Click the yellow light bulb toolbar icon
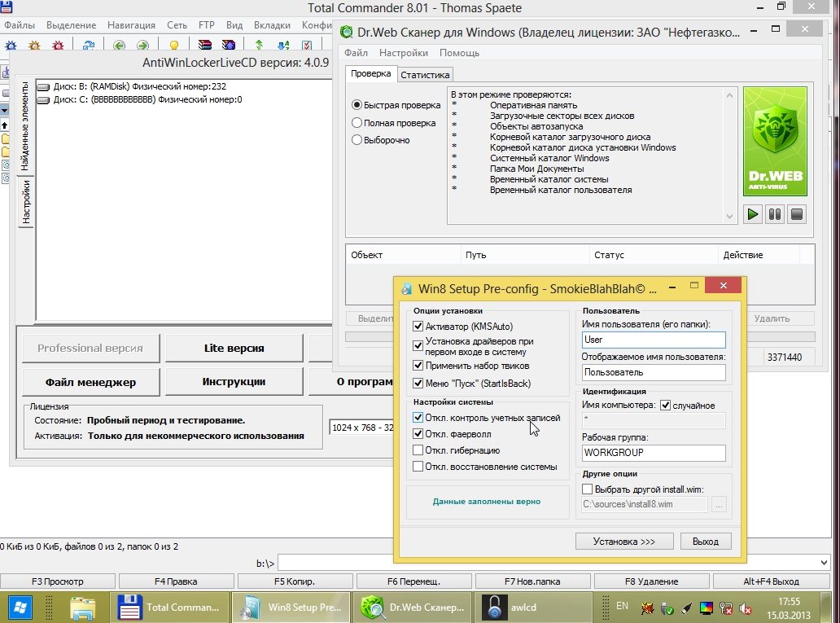The width and height of the screenshot is (840, 623). [173, 46]
